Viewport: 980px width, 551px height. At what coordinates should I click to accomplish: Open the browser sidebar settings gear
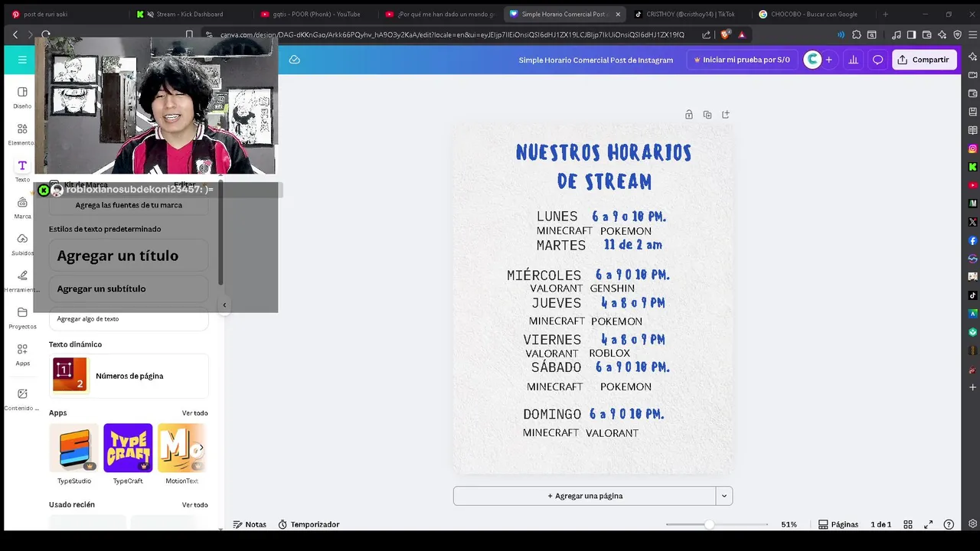[972, 524]
